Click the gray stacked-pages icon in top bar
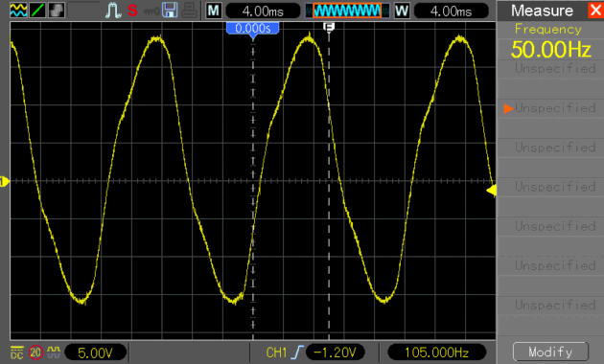 pyautogui.click(x=57, y=10)
